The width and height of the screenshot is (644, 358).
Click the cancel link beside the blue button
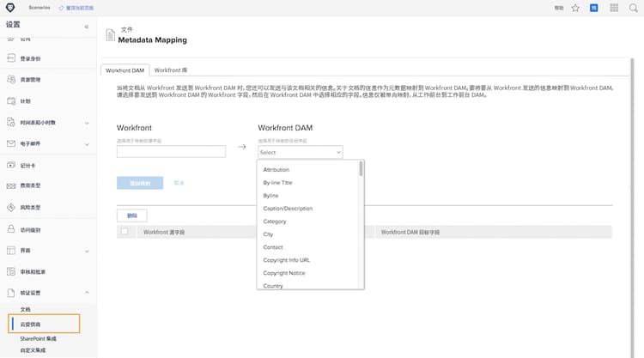coord(179,183)
